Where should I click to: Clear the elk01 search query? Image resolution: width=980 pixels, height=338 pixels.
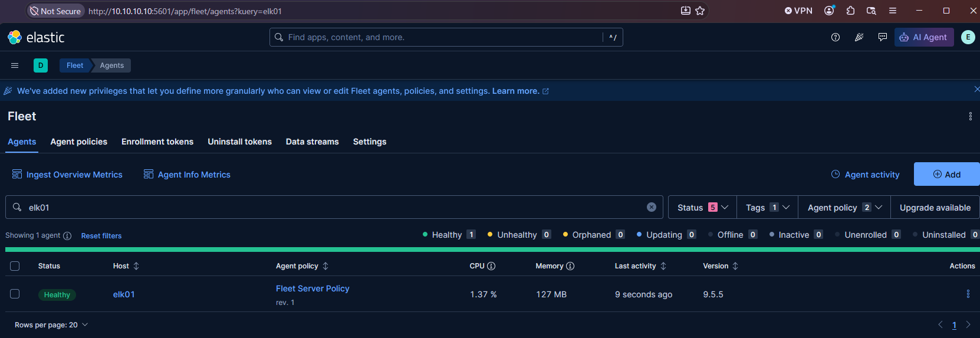coord(651,207)
